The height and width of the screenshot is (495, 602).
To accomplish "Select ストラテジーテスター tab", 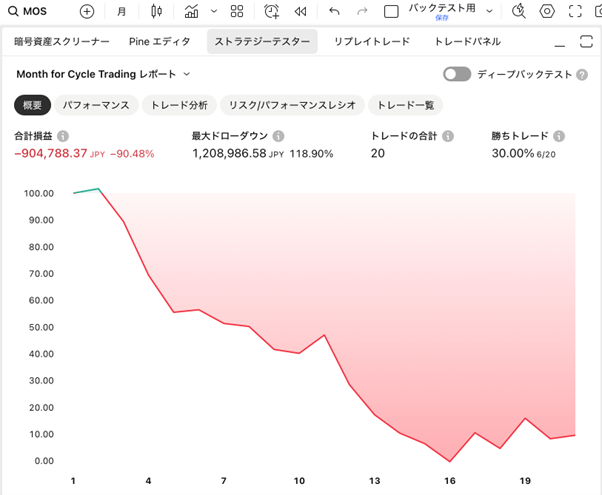I will click(x=262, y=41).
